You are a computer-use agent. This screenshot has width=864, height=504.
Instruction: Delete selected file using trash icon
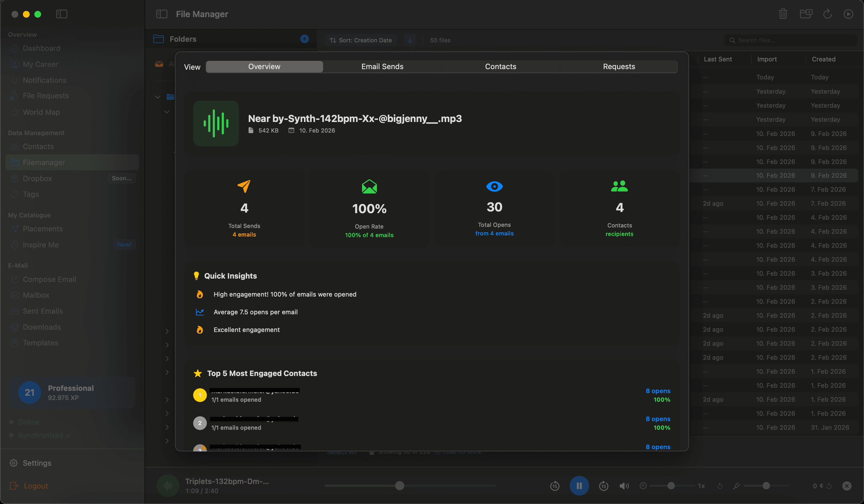[x=783, y=14]
